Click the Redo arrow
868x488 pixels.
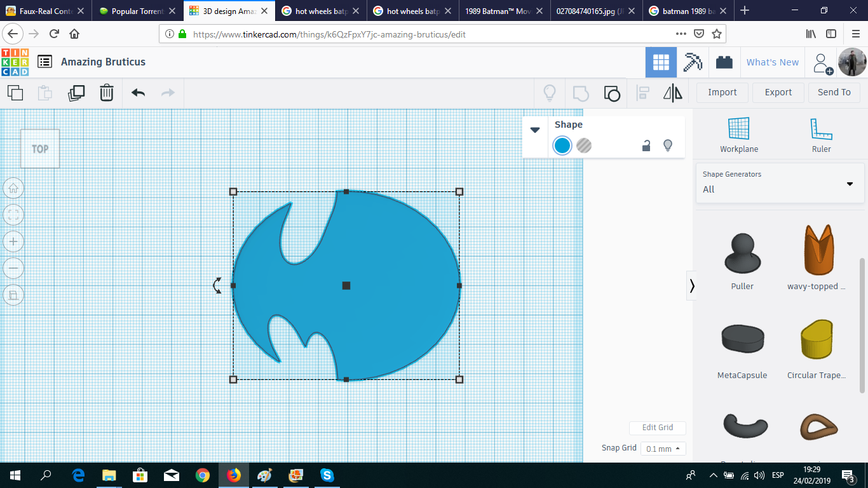[x=168, y=93]
